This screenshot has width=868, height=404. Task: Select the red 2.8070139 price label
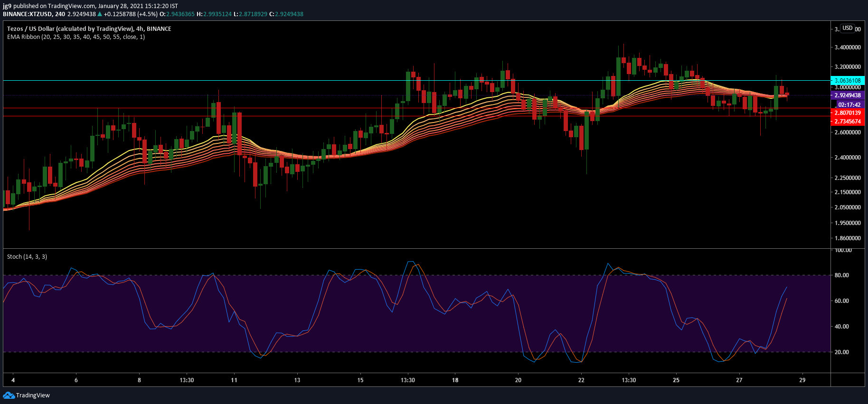848,113
